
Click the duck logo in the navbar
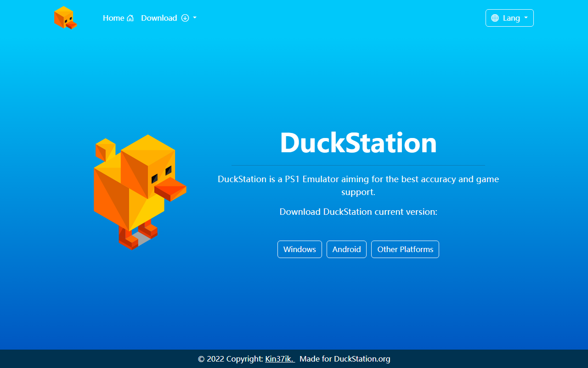[65, 18]
